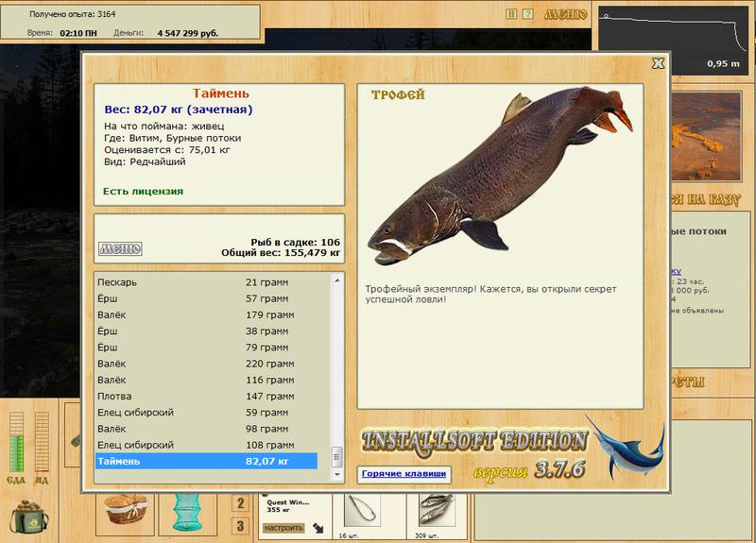
Task: Click Общий вес: 155,479 кг value
Action: tap(281, 253)
